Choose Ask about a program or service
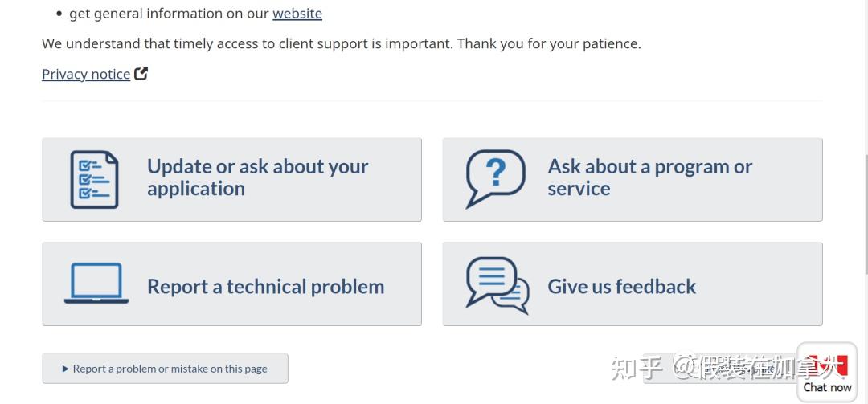 (649, 178)
